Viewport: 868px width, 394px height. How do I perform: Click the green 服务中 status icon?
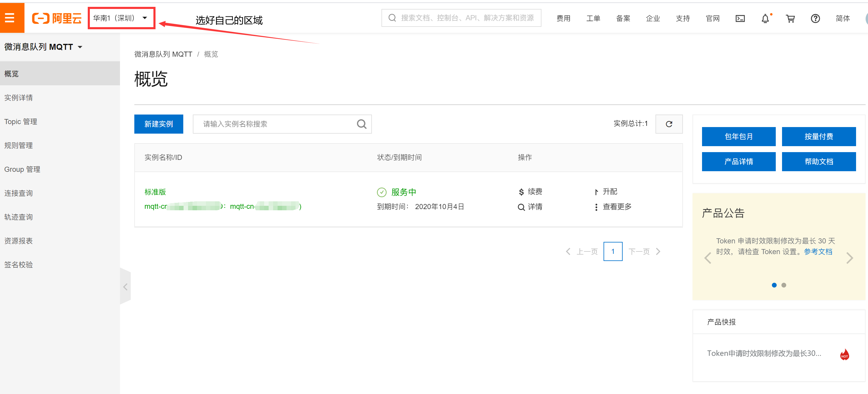click(x=381, y=192)
